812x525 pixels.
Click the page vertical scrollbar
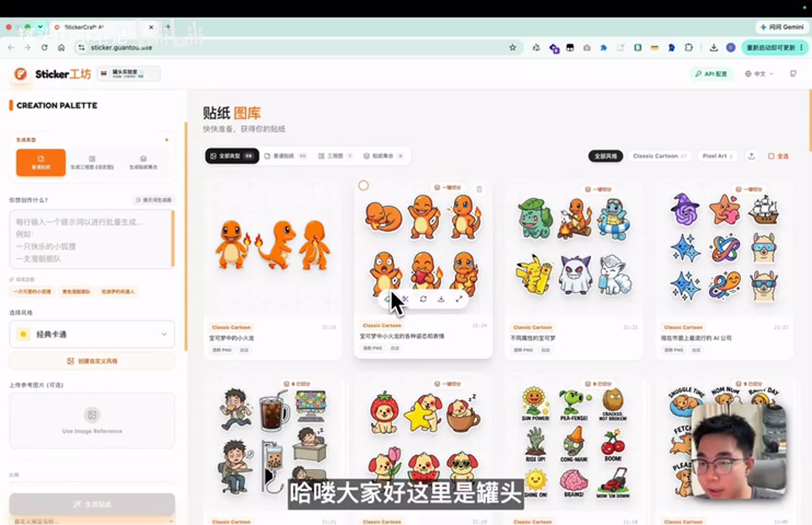[x=810, y=120]
